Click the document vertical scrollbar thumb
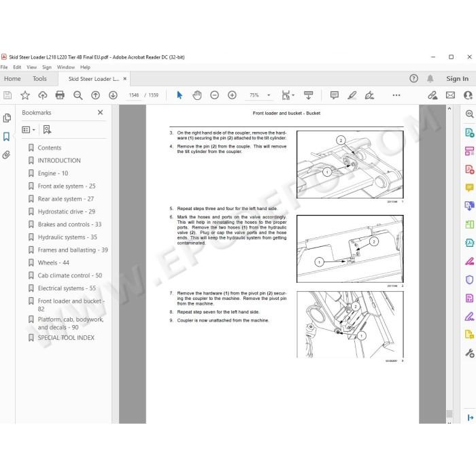Image resolution: width=476 pixels, height=476 pixels. point(449,413)
